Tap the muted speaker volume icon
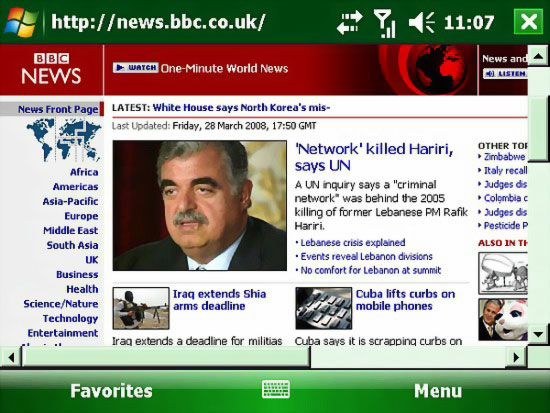This screenshot has width=550, height=413. (422, 22)
